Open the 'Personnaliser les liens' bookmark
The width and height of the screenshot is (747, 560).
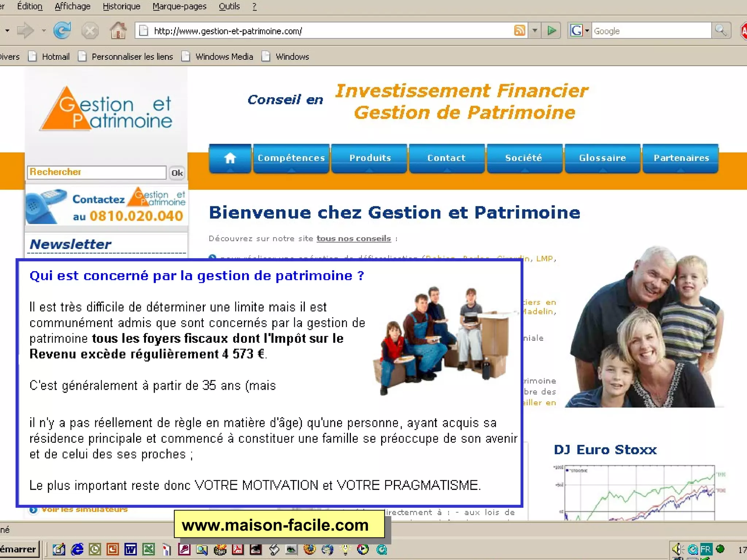coord(126,57)
